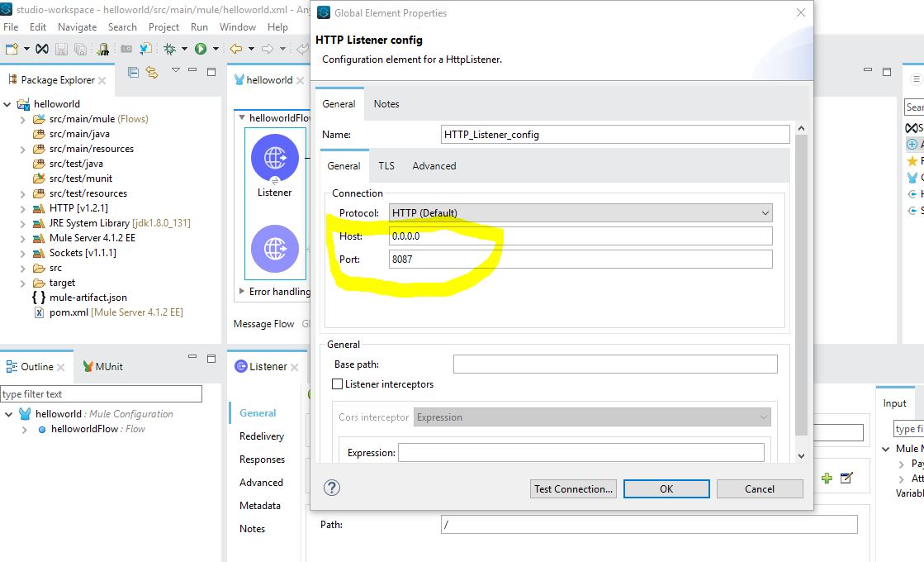Click the Collapse All icon in Package Explorer
The height and width of the screenshot is (562, 924).
point(133,73)
